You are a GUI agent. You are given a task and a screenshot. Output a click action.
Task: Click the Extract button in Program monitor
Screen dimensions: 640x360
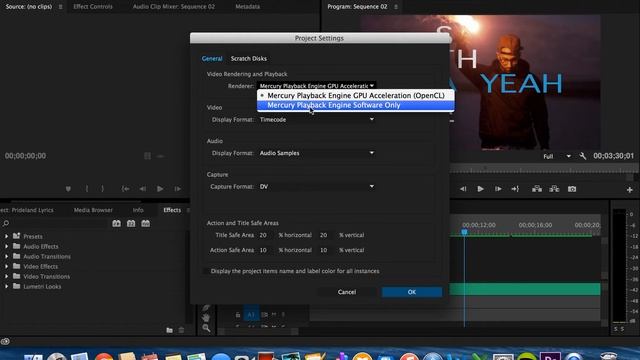pyautogui.click(x=554, y=189)
